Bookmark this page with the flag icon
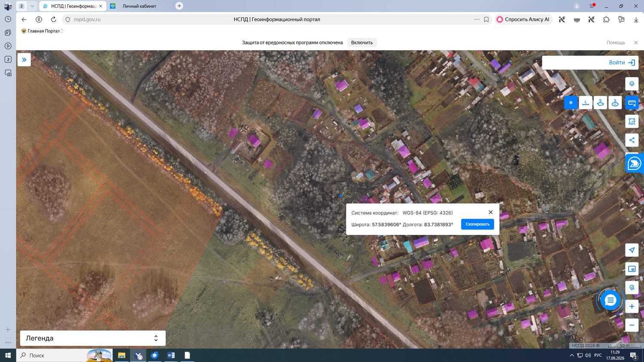This screenshot has width=644, height=362. tap(486, 19)
